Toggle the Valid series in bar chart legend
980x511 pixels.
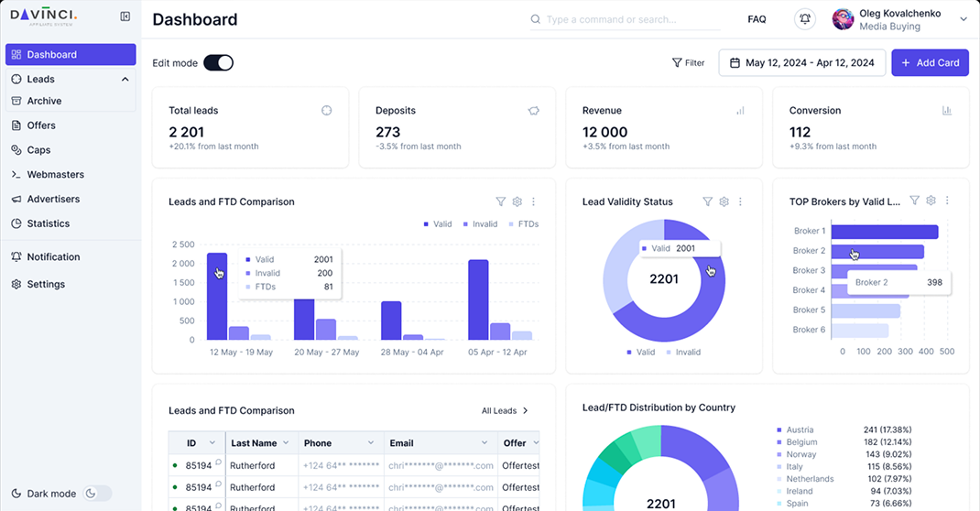[x=438, y=224]
